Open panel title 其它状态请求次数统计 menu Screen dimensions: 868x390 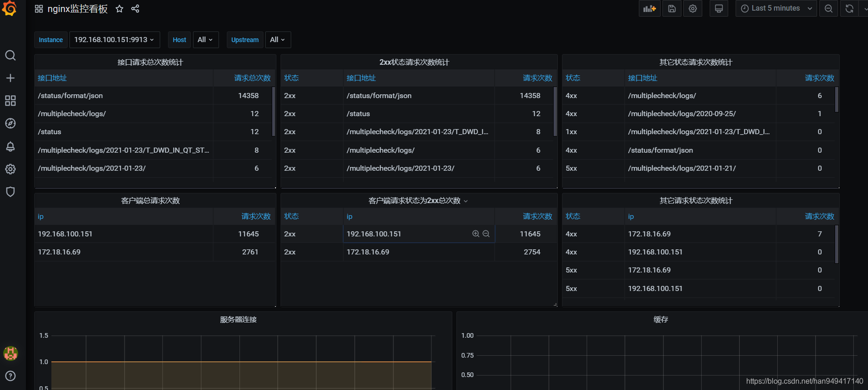pyautogui.click(x=696, y=62)
